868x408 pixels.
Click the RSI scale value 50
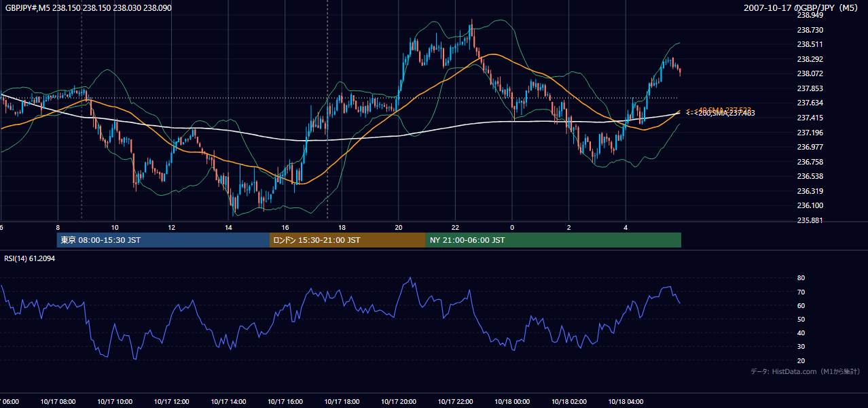point(801,319)
